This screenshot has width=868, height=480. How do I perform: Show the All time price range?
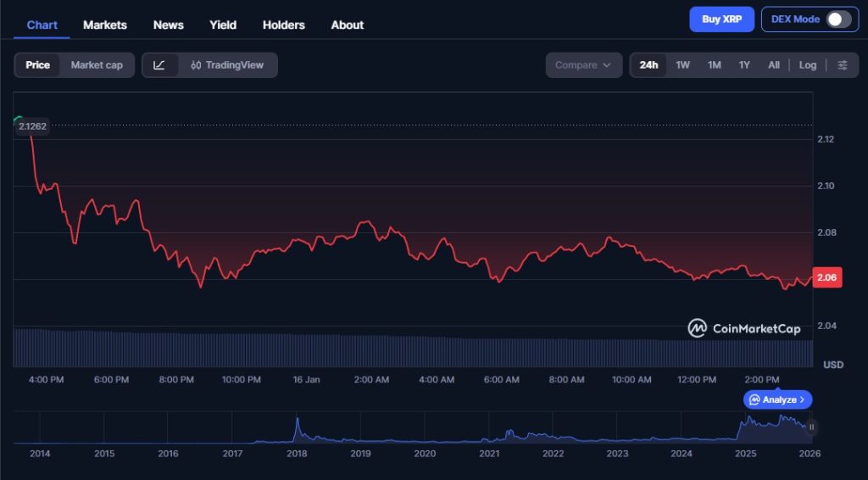[774, 65]
